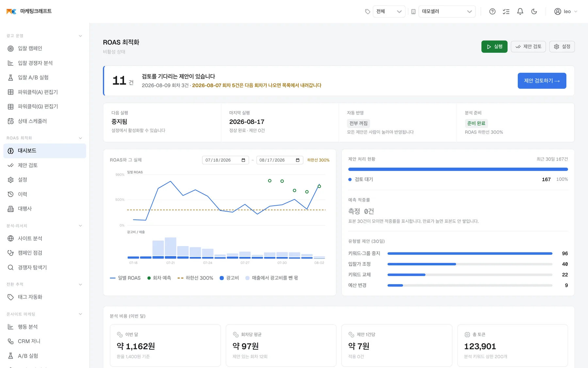Viewport: 588px width, 368px height.
Task: Click the 키워드·그룹 중지 bar
Action: point(470,254)
